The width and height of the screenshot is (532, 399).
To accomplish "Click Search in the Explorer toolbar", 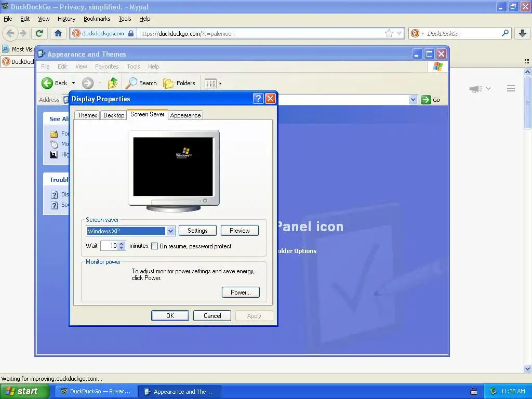I will (x=141, y=83).
